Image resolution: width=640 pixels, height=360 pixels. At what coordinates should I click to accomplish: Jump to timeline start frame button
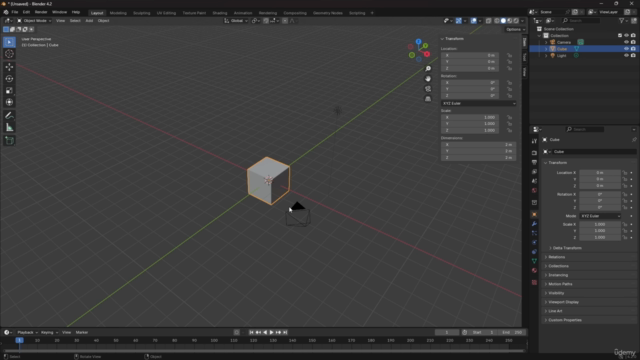tap(251, 332)
